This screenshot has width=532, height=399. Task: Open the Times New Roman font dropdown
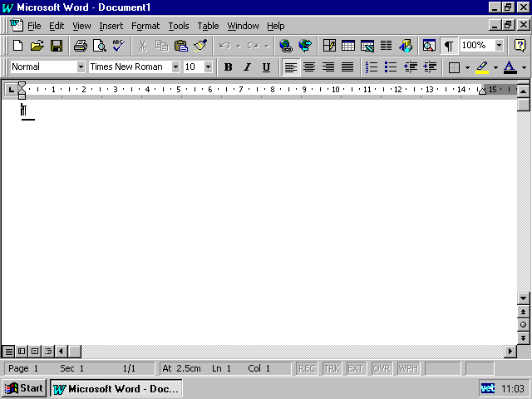click(x=175, y=67)
